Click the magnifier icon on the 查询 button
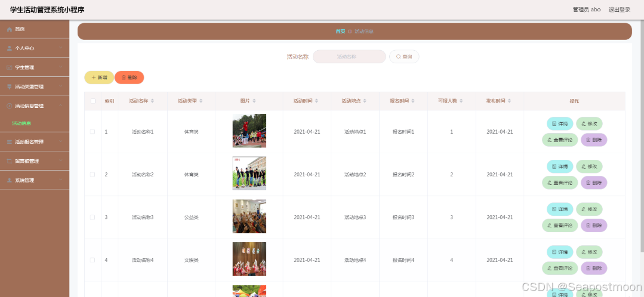The width and height of the screenshot is (644, 297). [x=398, y=57]
